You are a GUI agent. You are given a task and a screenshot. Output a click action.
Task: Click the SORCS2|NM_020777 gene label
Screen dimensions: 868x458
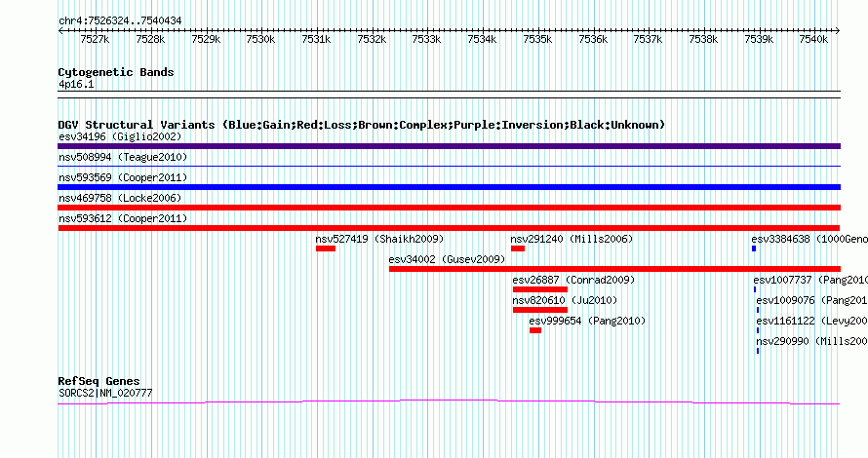click(x=105, y=394)
